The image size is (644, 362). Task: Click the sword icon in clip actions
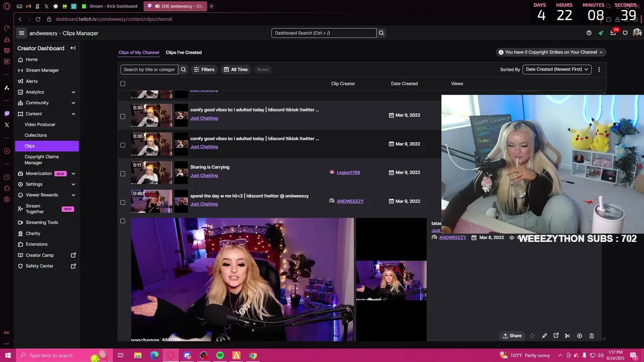pos(544,336)
